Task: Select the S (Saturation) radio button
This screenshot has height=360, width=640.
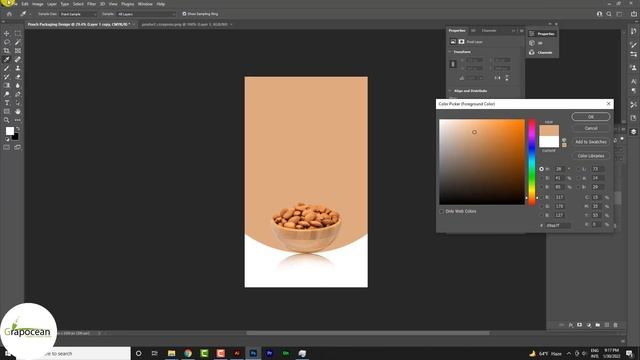Action: [x=542, y=178]
